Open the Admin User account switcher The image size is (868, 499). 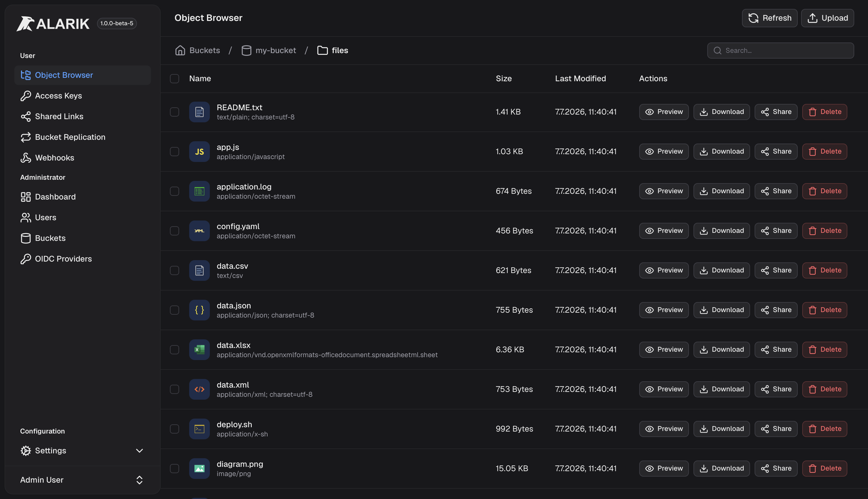82,480
